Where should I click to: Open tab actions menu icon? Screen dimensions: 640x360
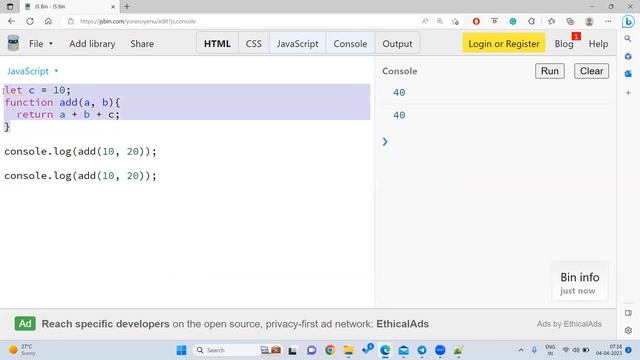tap(10, 7)
